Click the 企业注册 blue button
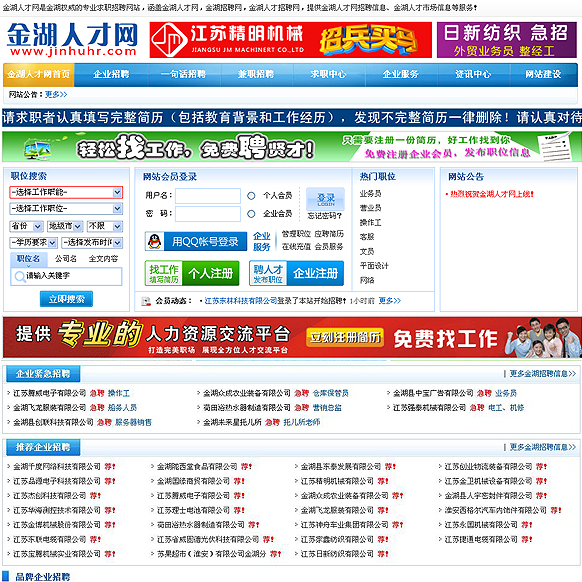582x582 pixels. point(297,274)
